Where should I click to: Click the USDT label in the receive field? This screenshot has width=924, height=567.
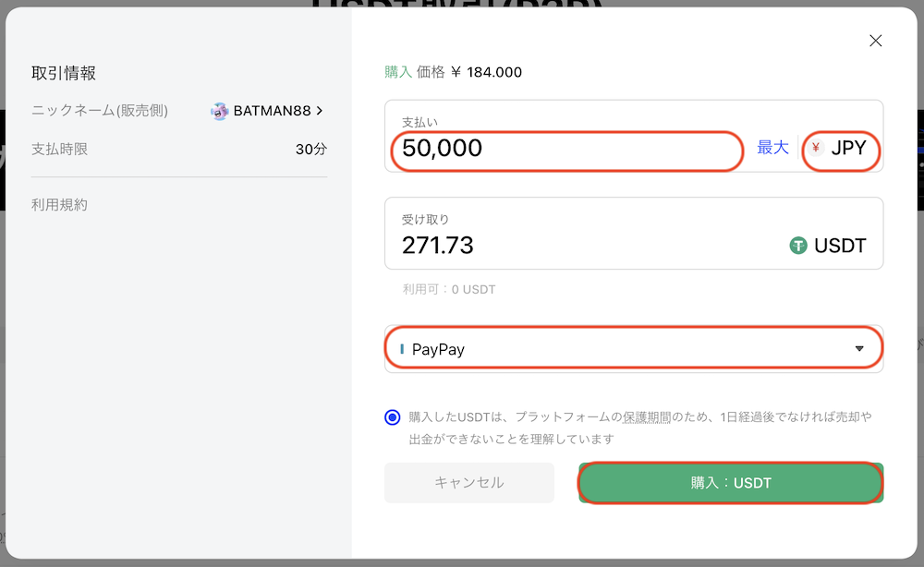(x=840, y=246)
